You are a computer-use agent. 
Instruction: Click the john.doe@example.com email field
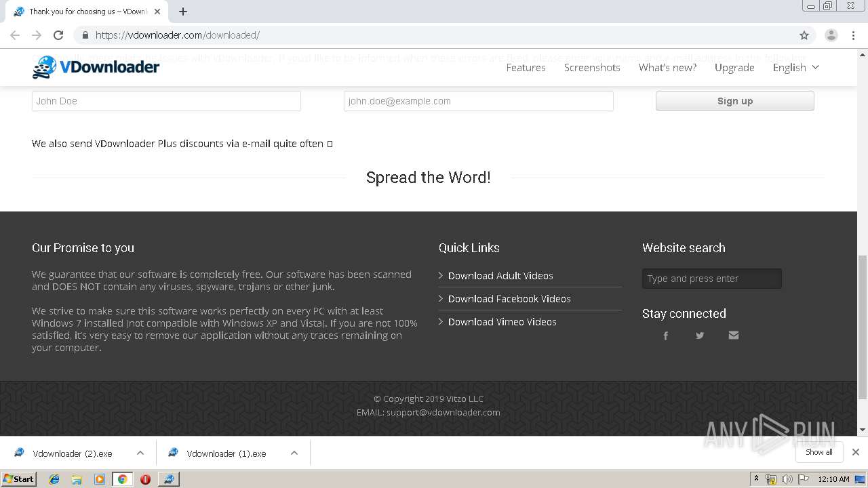pos(479,101)
